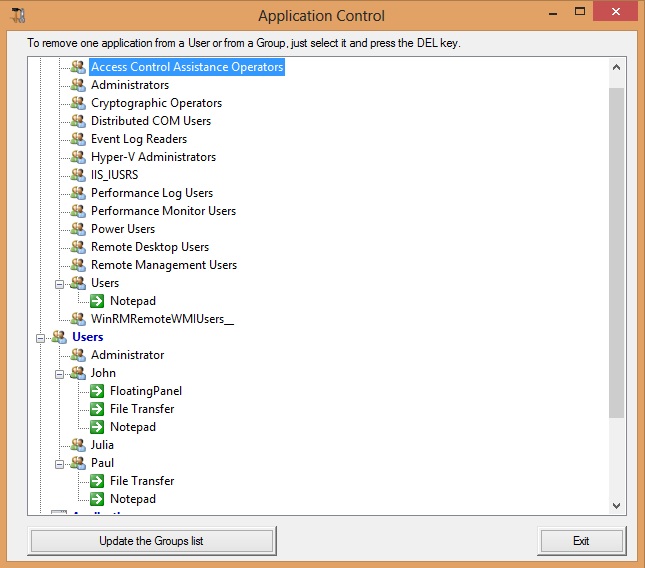
Task: Click the group icon beside Performance Log Users
Action: 78,193
